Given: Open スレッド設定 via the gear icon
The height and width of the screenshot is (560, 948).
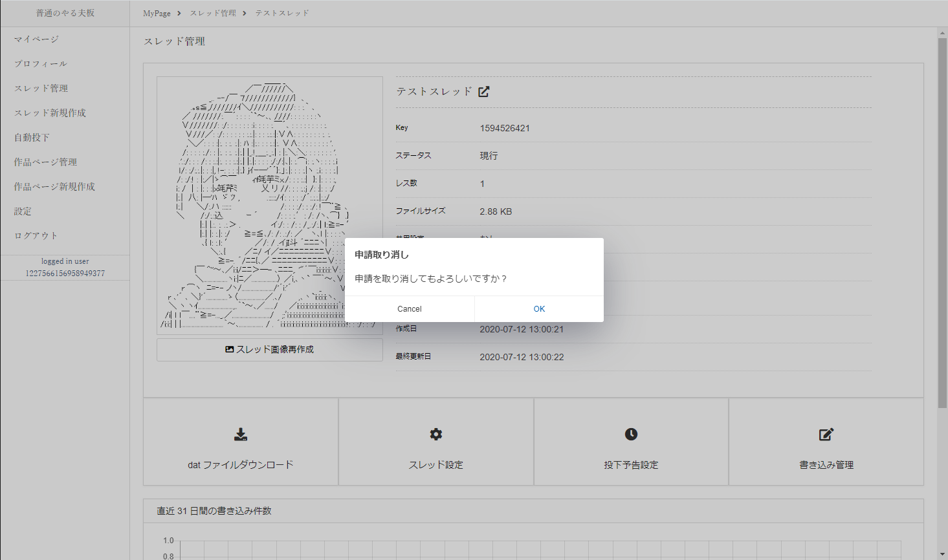Looking at the screenshot, I should (436, 435).
